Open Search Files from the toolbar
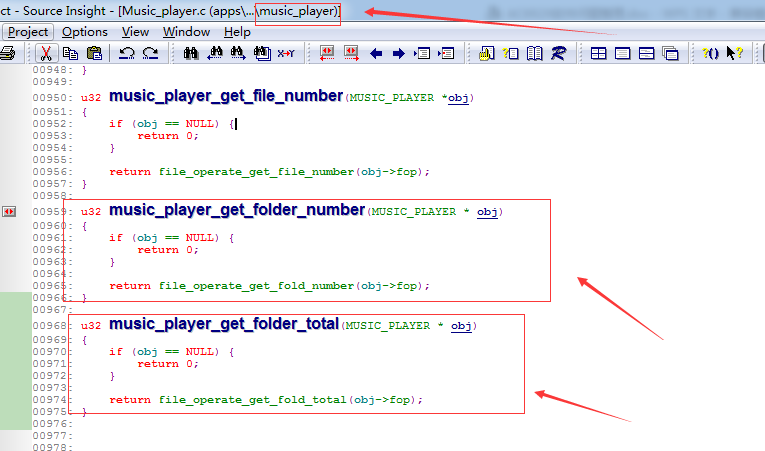 tap(262, 53)
